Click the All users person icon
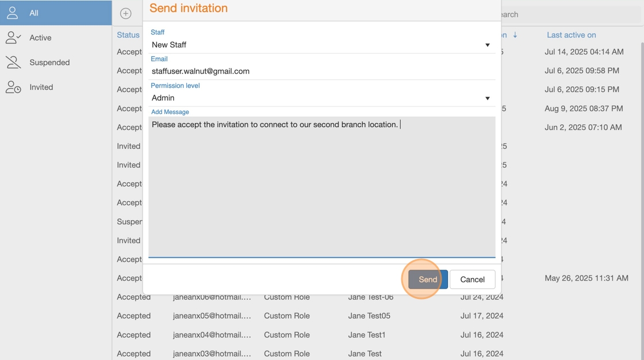The height and width of the screenshot is (360, 644). click(x=13, y=13)
